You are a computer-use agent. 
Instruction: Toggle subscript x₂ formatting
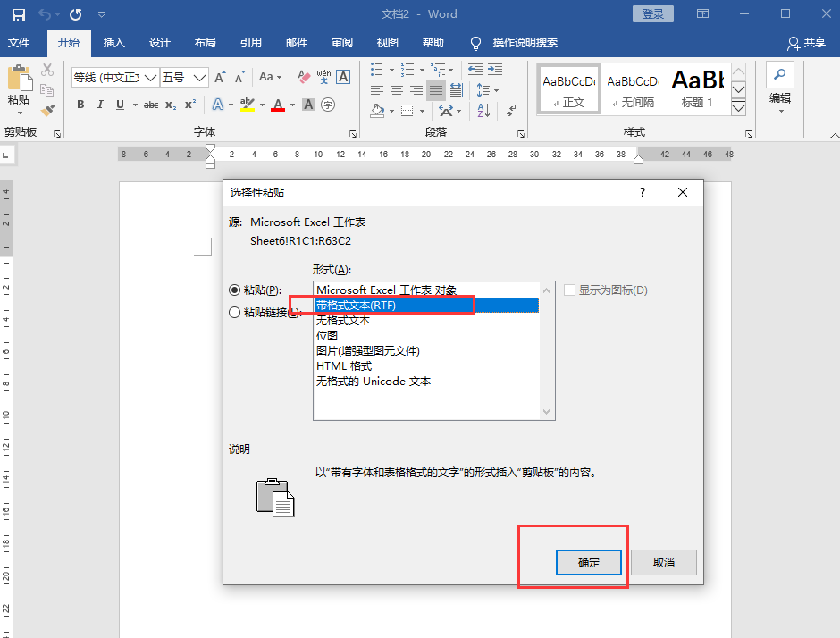(x=171, y=105)
